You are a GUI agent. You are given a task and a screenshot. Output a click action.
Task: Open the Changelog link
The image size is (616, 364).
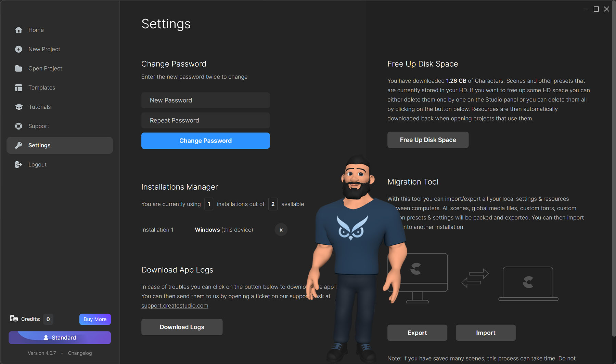point(80,353)
